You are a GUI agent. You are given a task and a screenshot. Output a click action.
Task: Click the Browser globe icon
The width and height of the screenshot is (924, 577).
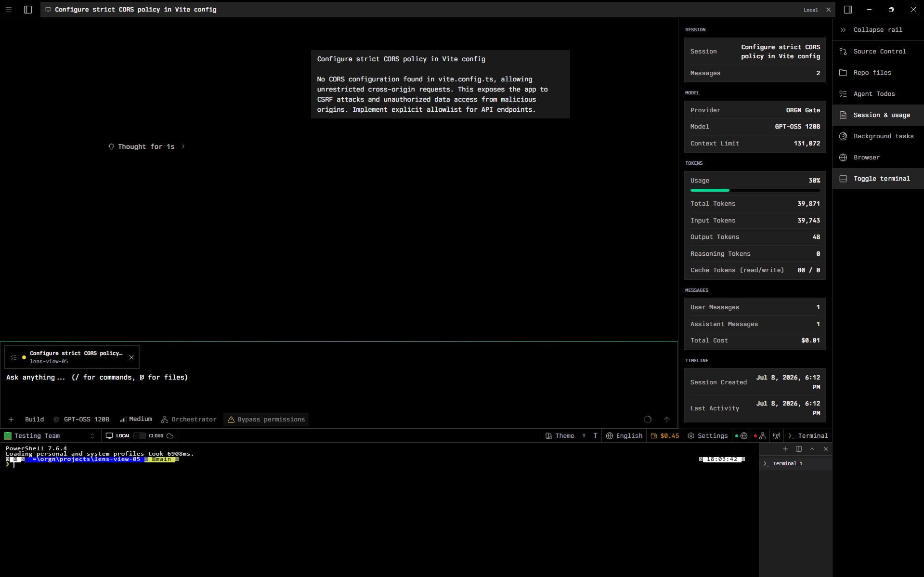[843, 157]
